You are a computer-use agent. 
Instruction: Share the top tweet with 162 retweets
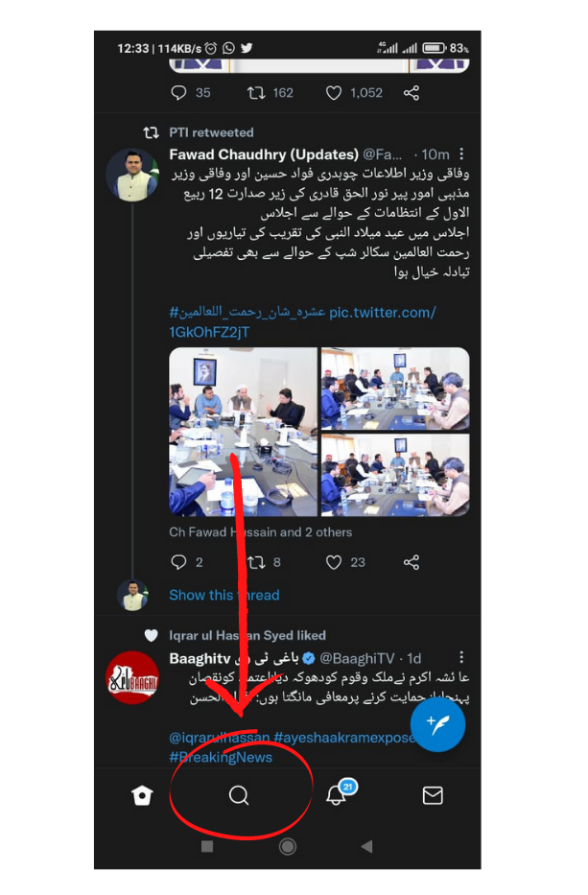412,93
